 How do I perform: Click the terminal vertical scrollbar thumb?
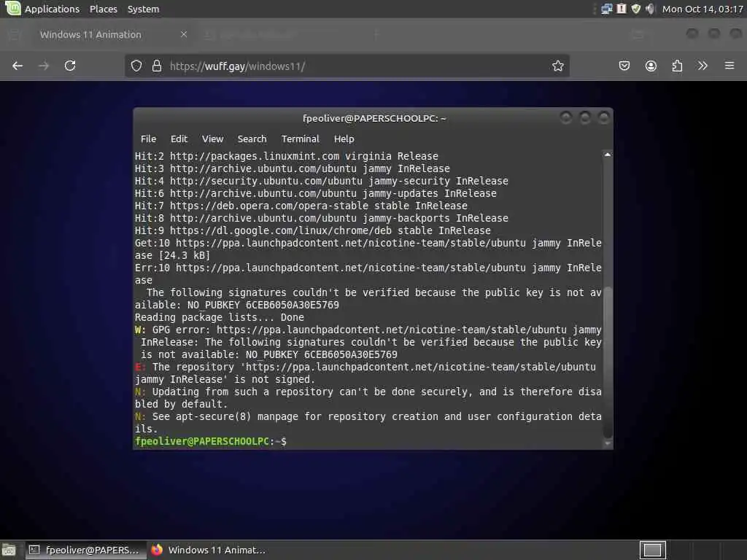coord(608,362)
